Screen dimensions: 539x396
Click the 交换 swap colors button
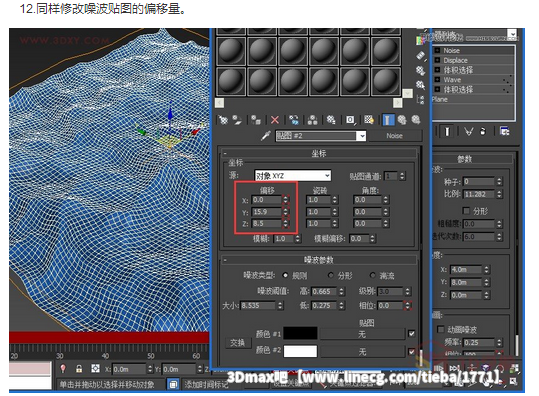237,343
